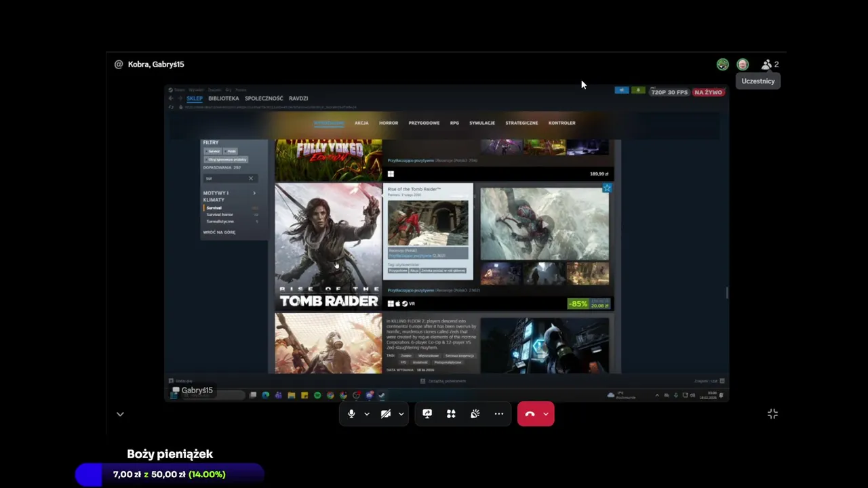Screen dimensions: 868x488
Task: Select the AKCJA category
Action: pos(361,123)
